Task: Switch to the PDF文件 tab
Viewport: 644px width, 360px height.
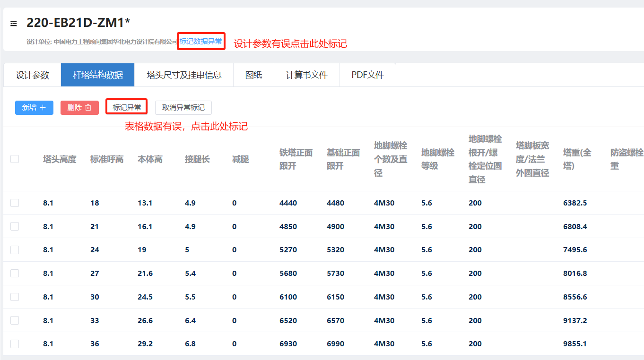Action: [368, 75]
